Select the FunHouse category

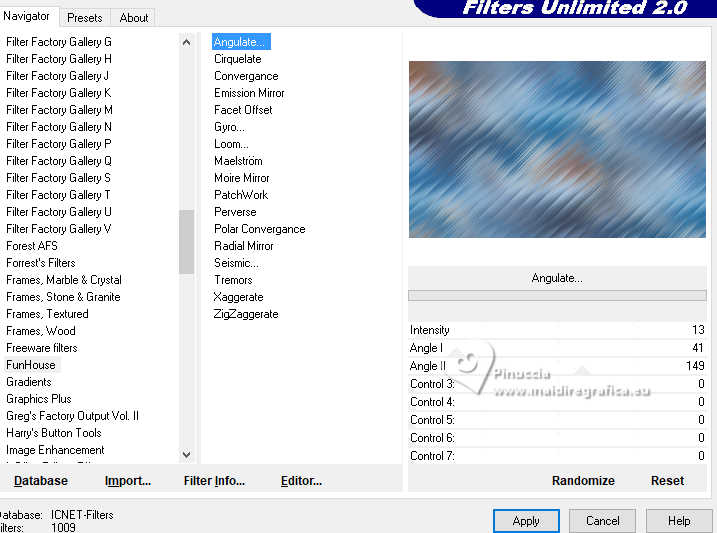(x=31, y=365)
